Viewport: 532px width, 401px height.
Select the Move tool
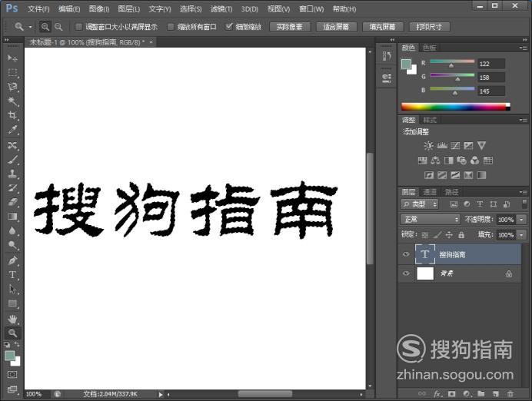pyautogui.click(x=12, y=58)
